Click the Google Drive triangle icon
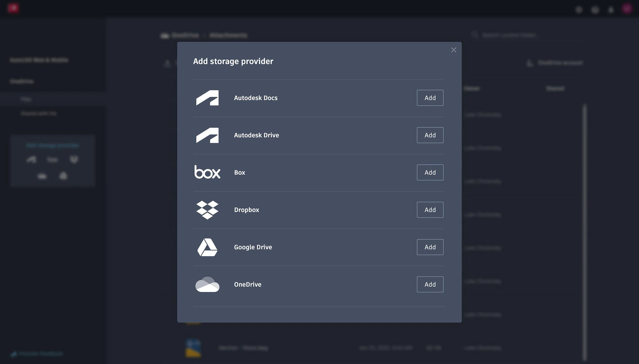639x364 pixels. point(207,247)
